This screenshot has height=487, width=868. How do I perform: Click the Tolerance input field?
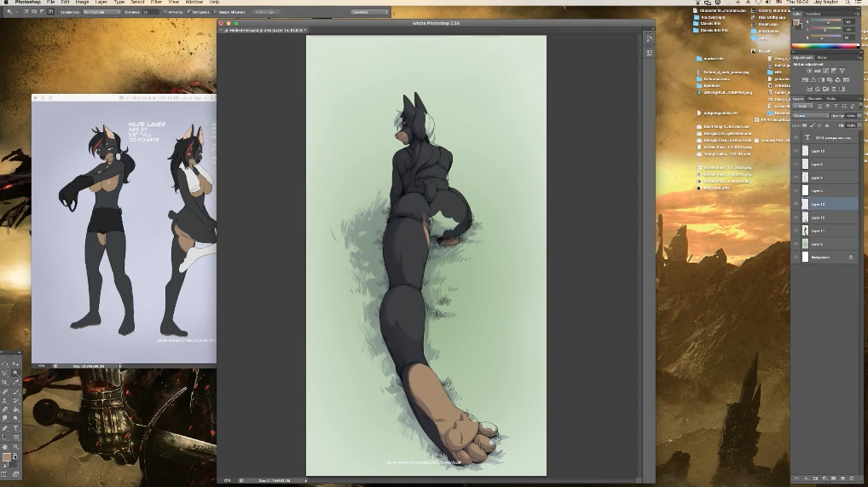(151, 12)
